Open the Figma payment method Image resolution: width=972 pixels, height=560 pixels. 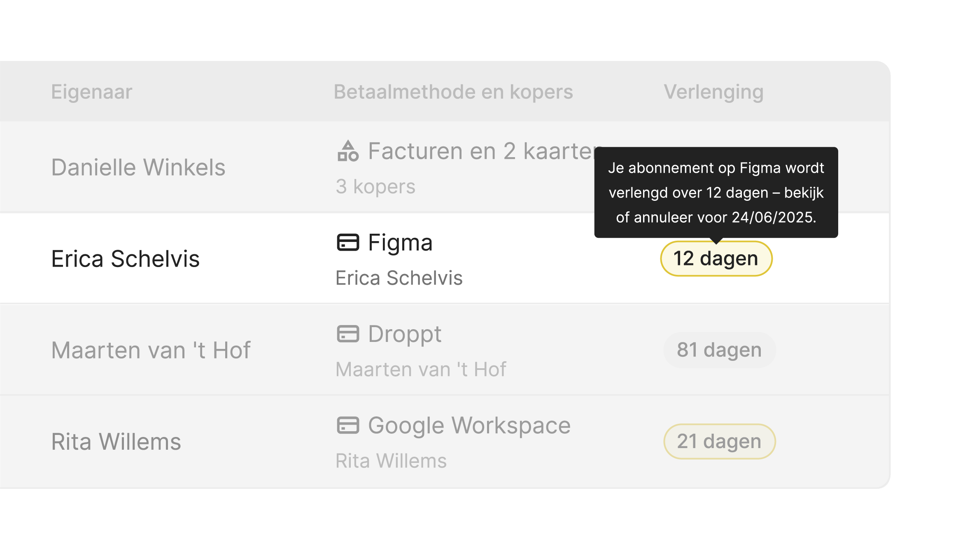tap(400, 242)
